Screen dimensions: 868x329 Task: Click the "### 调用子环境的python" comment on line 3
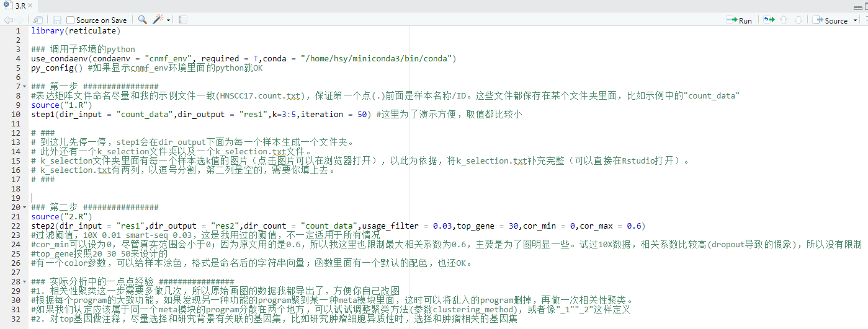(x=83, y=49)
